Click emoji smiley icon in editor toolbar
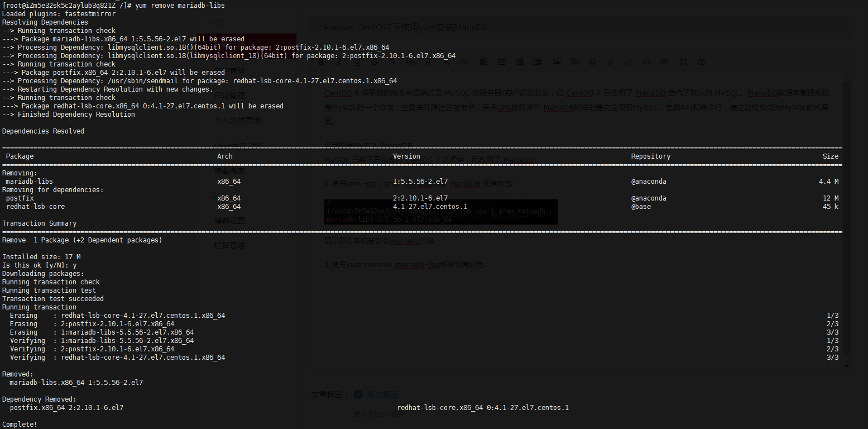The image size is (868, 429). (x=592, y=62)
